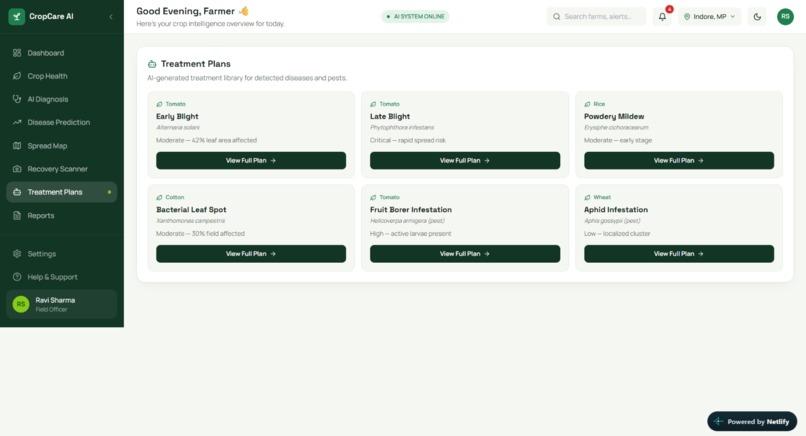Click the Powdery Mildew card title

[614, 116]
